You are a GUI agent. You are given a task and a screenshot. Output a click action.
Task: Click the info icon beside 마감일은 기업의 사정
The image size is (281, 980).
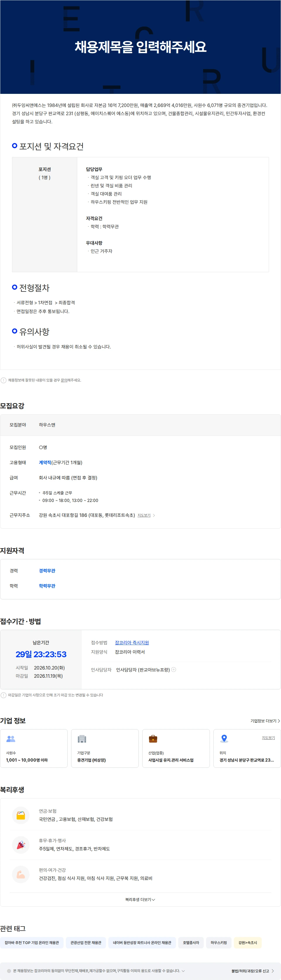[4, 695]
